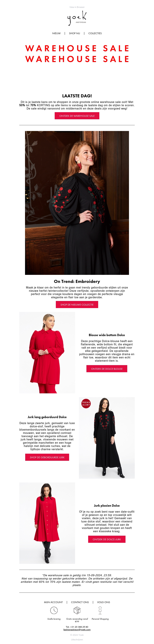Image resolution: width=154 pixels, height=644 pixels.
Task: Open the red pleated dress product photo
Action: click(47, 523)
